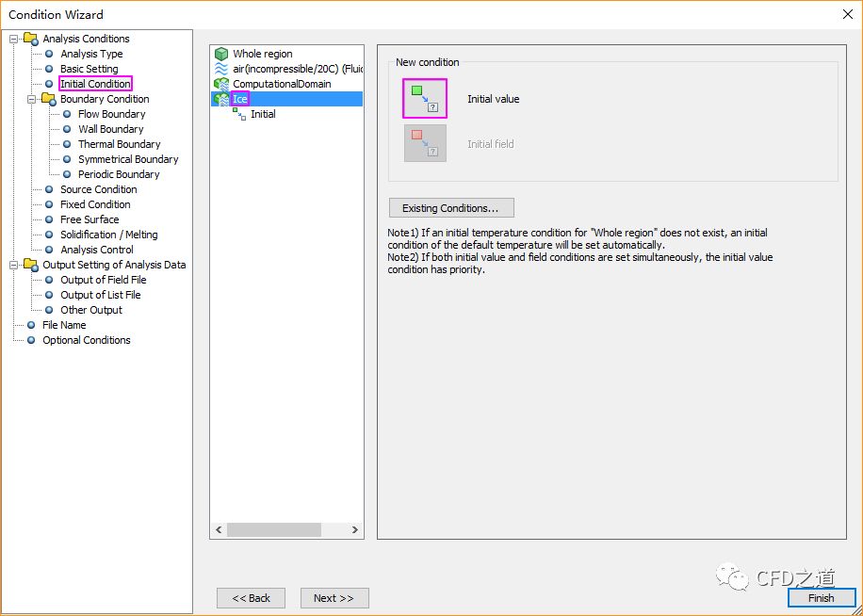
Task: Select the Initial condition under Ice
Action: tap(263, 114)
